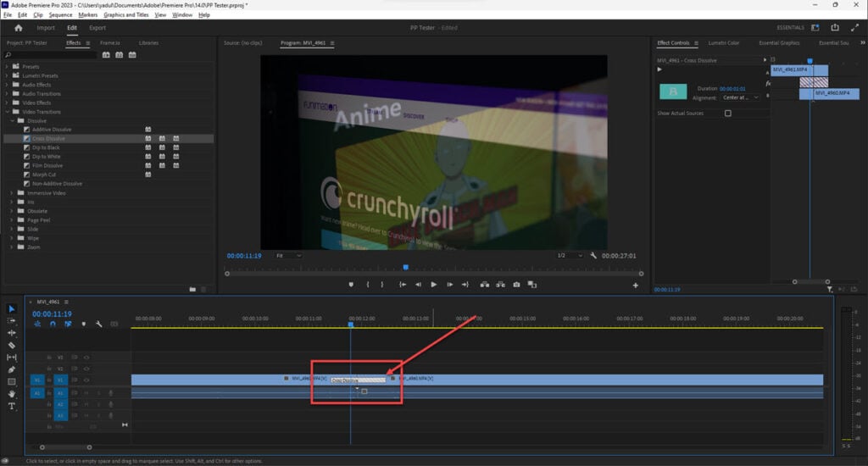Viewport: 868px width, 466px height.
Task: Click Export Frame camera icon
Action: click(516, 285)
